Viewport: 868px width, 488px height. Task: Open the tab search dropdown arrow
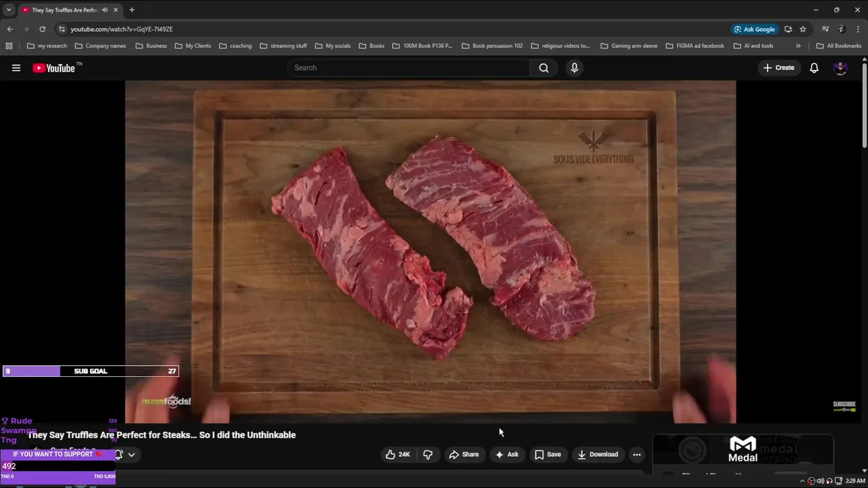(x=9, y=10)
